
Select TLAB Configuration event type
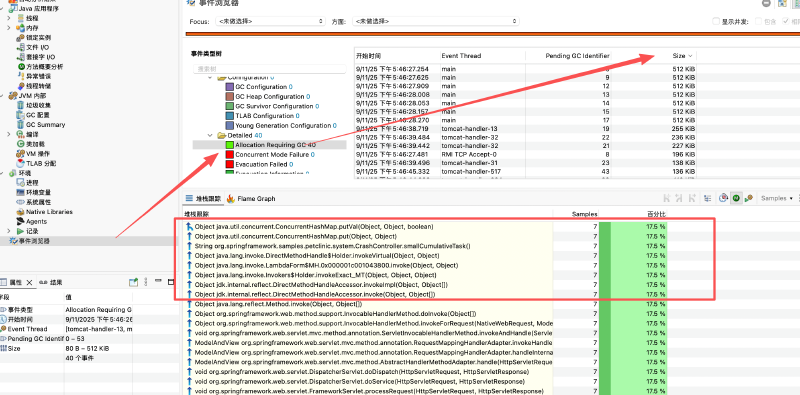pyautogui.click(x=265, y=116)
